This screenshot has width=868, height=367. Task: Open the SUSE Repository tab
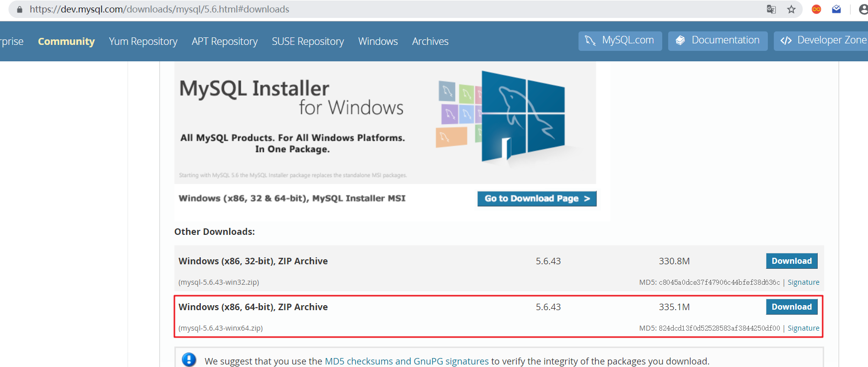tap(308, 41)
